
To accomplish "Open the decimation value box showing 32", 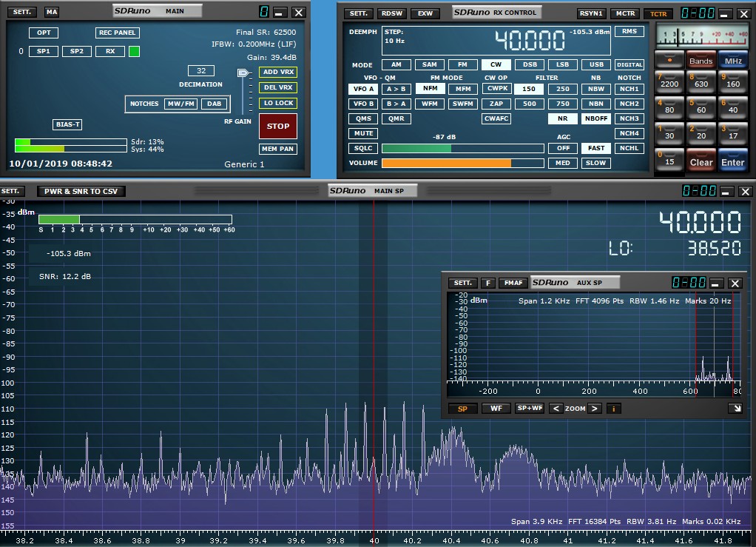I will tap(201, 70).
